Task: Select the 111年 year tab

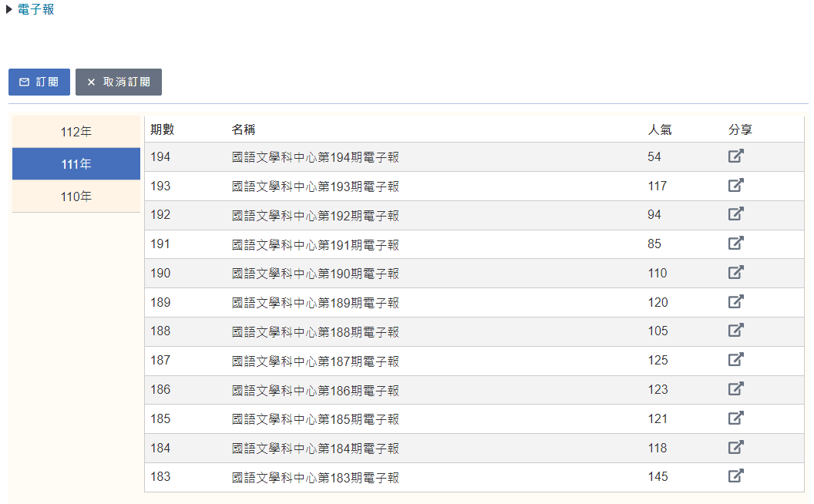Action: [76, 164]
